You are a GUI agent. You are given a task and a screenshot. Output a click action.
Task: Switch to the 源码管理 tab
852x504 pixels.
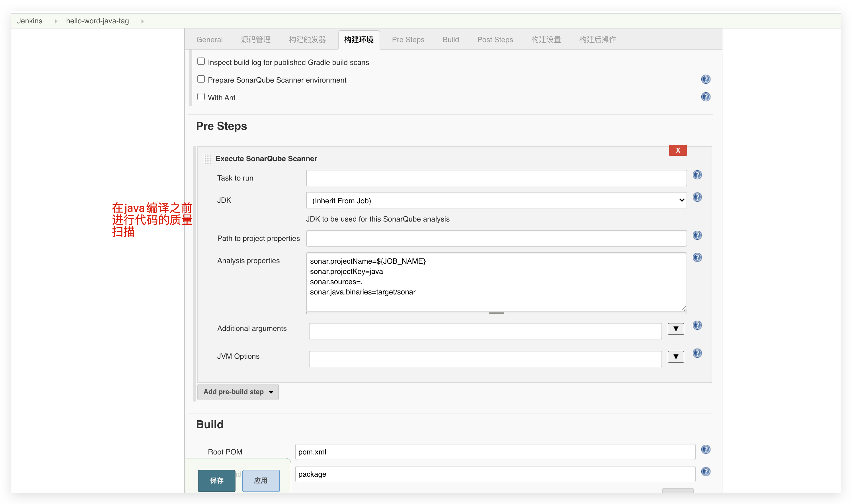tap(256, 40)
